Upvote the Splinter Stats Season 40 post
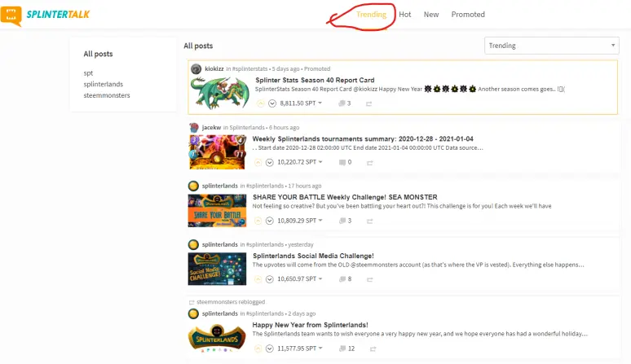Screen dimensions: 631x364 [x=260, y=103]
